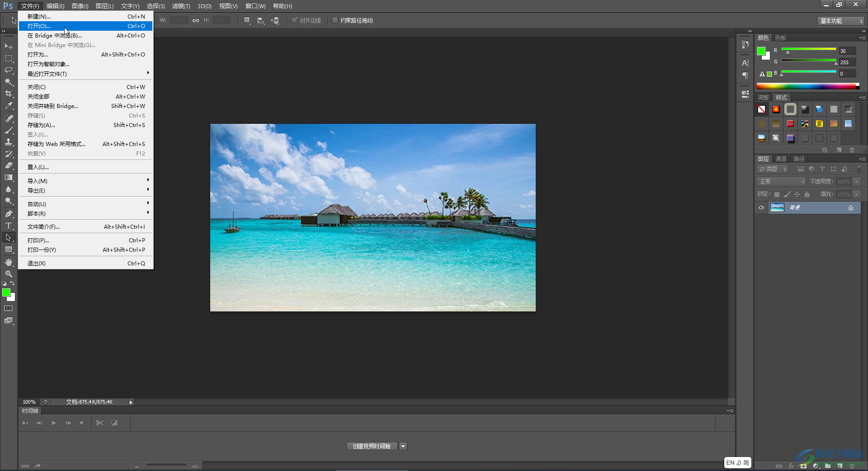Click the zoom percentage field 100%
This screenshot has height=471, width=868.
(29, 402)
